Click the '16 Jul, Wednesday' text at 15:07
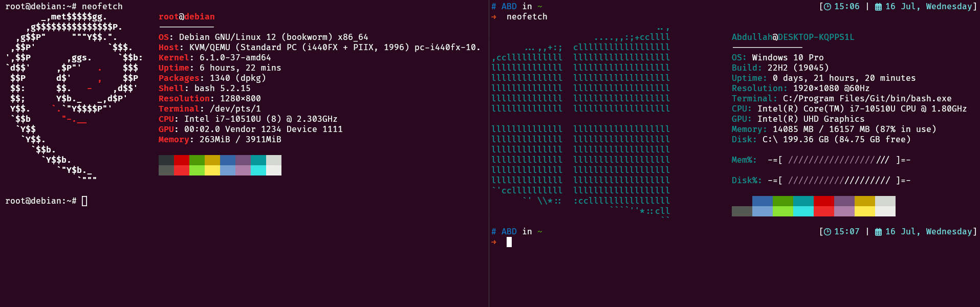The image size is (980, 307). (x=928, y=232)
